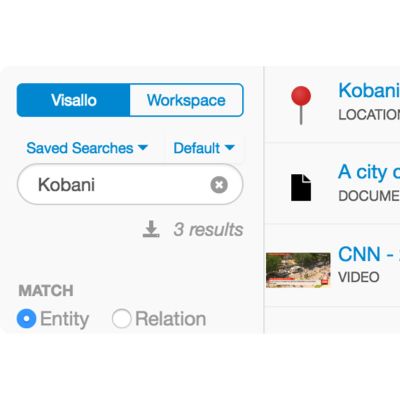Switch to the Workspace search tab
Viewport: 400px width, 400px height.
186,100
